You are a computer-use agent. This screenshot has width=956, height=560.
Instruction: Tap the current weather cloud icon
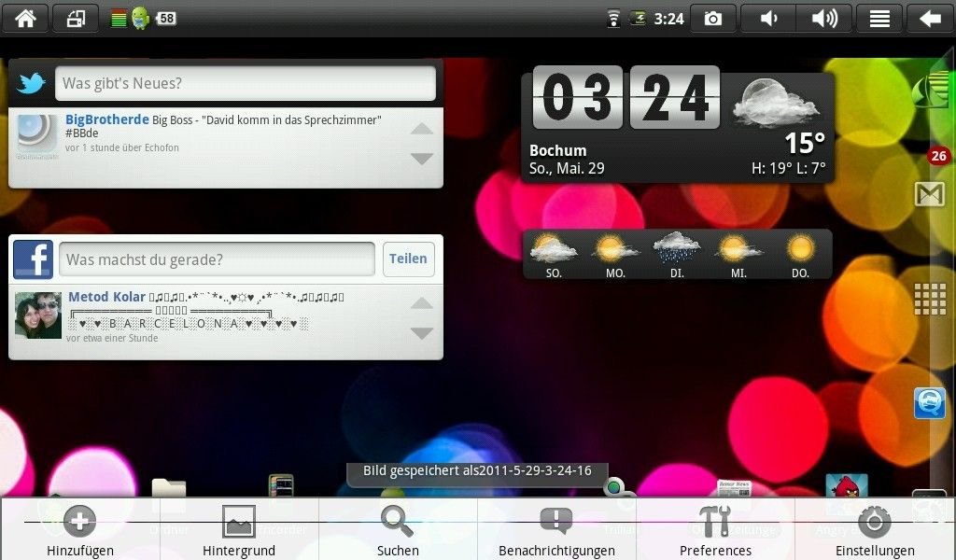[775, 102]
